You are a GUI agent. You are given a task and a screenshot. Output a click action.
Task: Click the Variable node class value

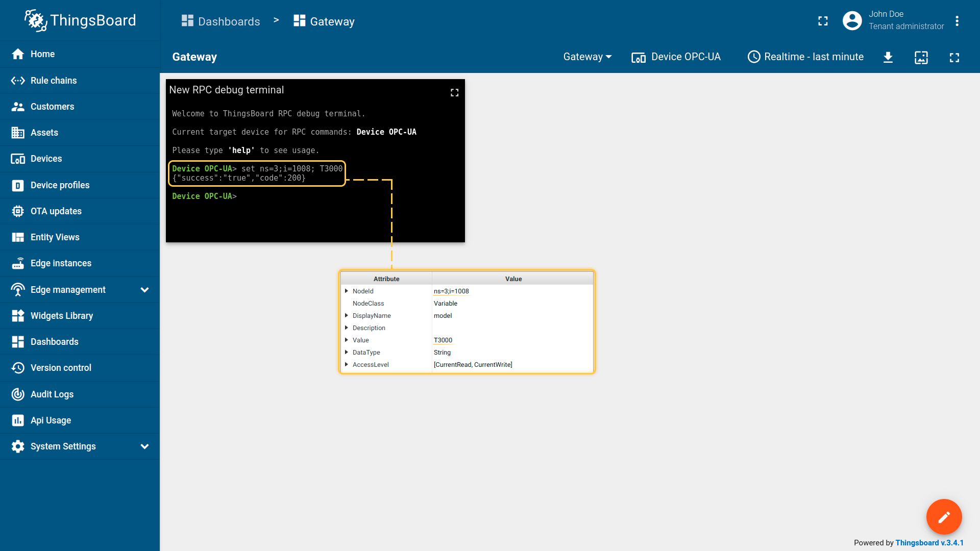point(445,304)
